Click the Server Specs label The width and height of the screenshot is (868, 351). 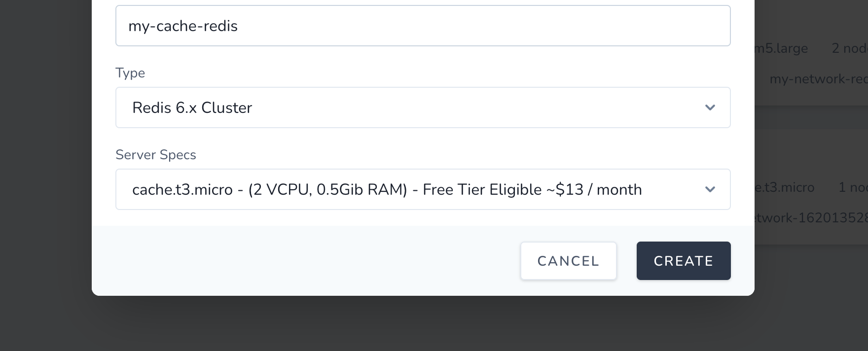tap(156, 154)
